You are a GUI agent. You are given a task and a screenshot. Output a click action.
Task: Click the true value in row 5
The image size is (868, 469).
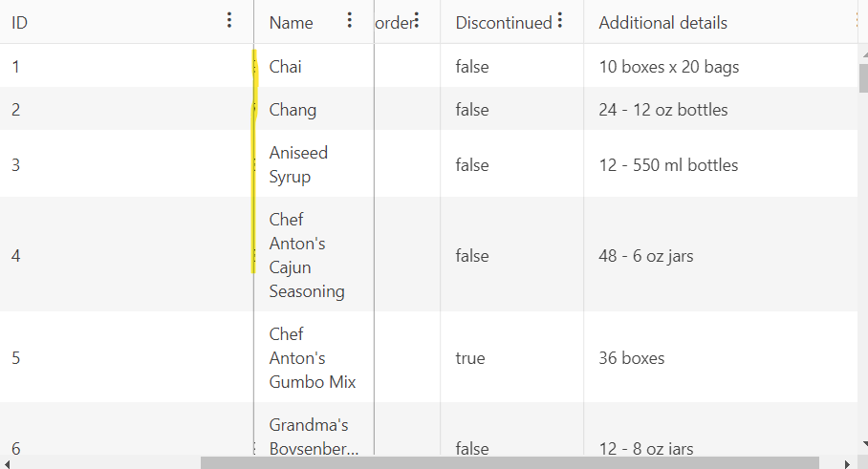(470, 358)
